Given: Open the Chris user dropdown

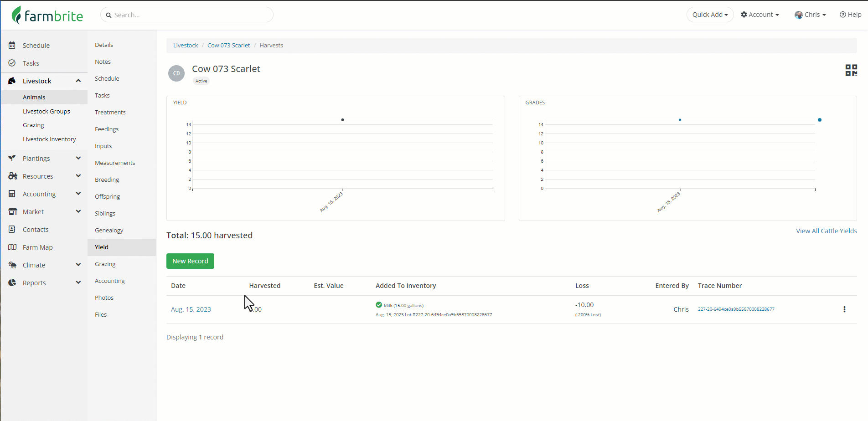Looking at the screenshot, I should tap(810, 15).
